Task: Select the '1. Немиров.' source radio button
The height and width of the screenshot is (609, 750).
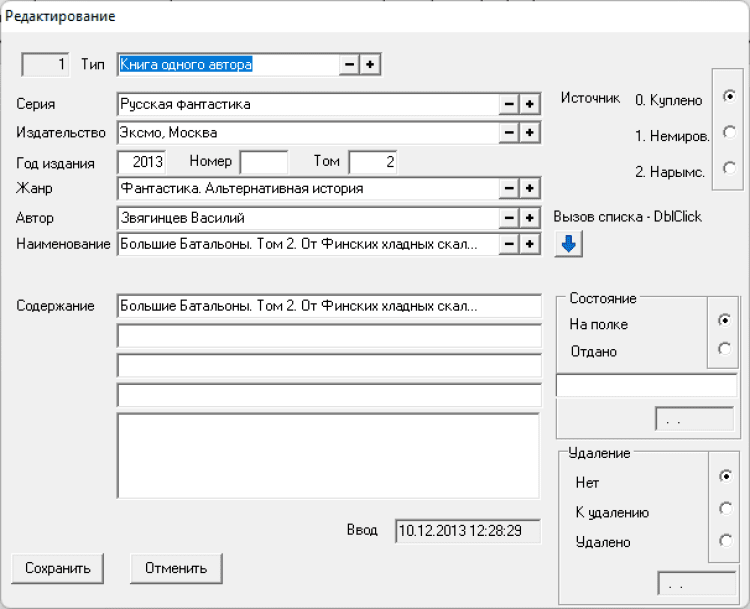Action: pos(729,132)
